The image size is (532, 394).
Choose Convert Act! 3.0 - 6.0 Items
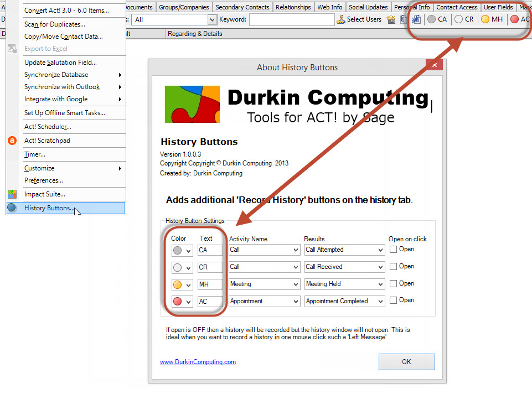66,11
